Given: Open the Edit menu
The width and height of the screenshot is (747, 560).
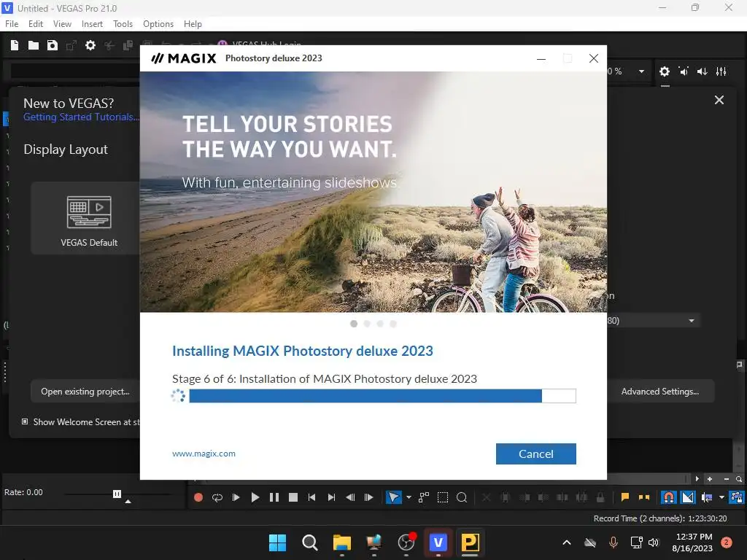Looking at the screenshot, I should click(36, 24).
